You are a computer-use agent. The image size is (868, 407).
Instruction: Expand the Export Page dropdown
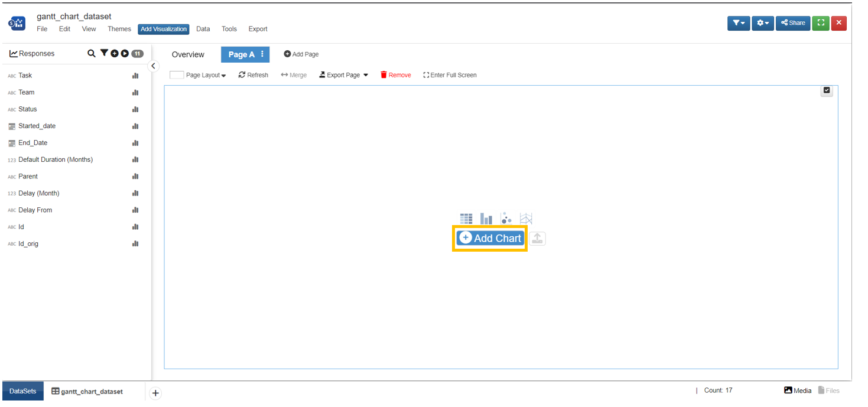(x=344, y=75)
